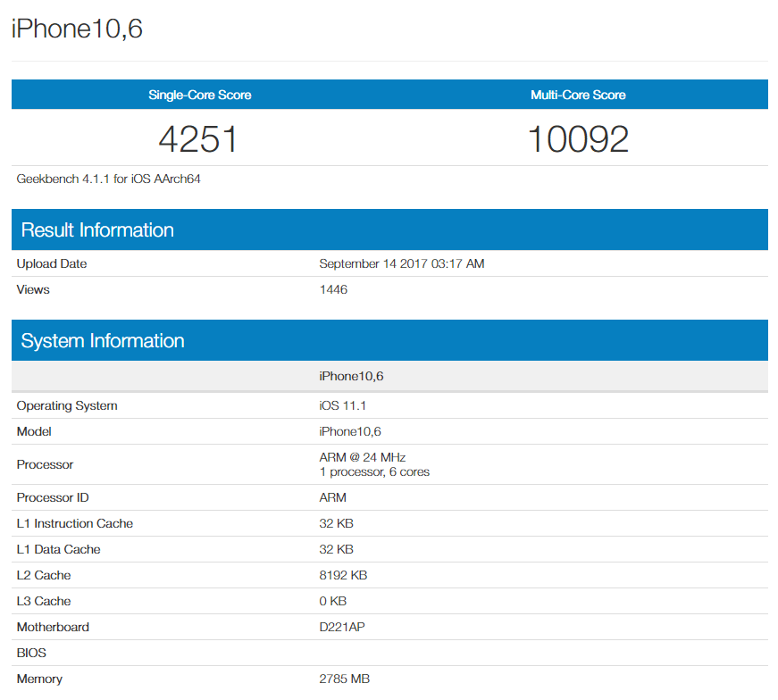This screenshot has width=778, height=700.
Task: Click the Views count 1446
Action: pyautogui.click(x=333, y=289)
